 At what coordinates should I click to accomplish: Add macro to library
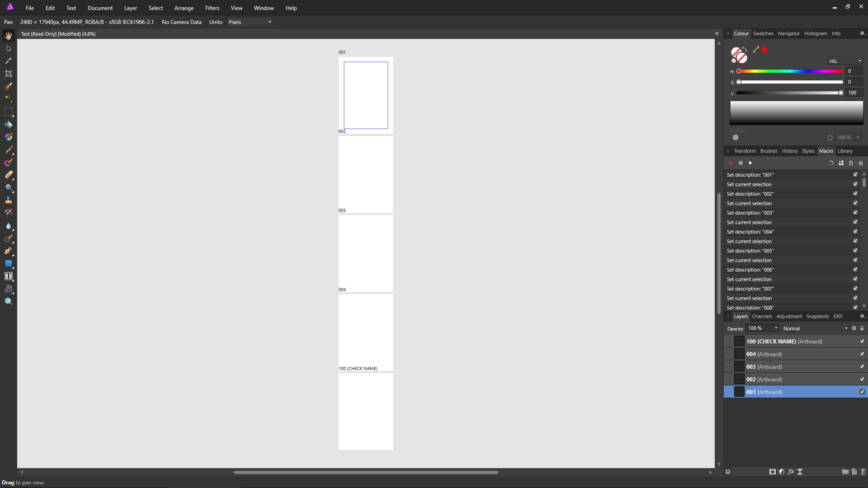(x=841, y=163)
